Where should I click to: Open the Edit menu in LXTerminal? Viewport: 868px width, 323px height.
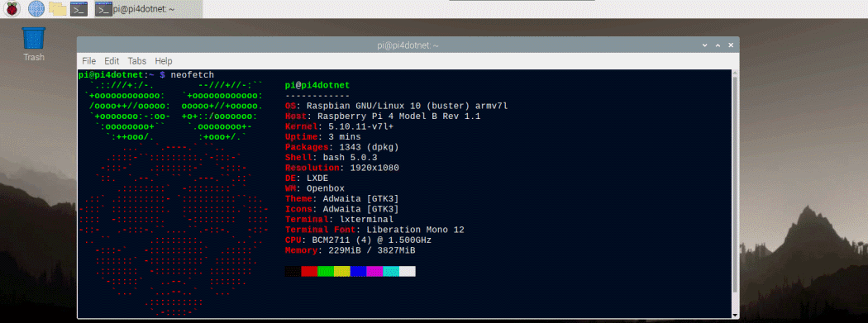click(x=112, y=61)
